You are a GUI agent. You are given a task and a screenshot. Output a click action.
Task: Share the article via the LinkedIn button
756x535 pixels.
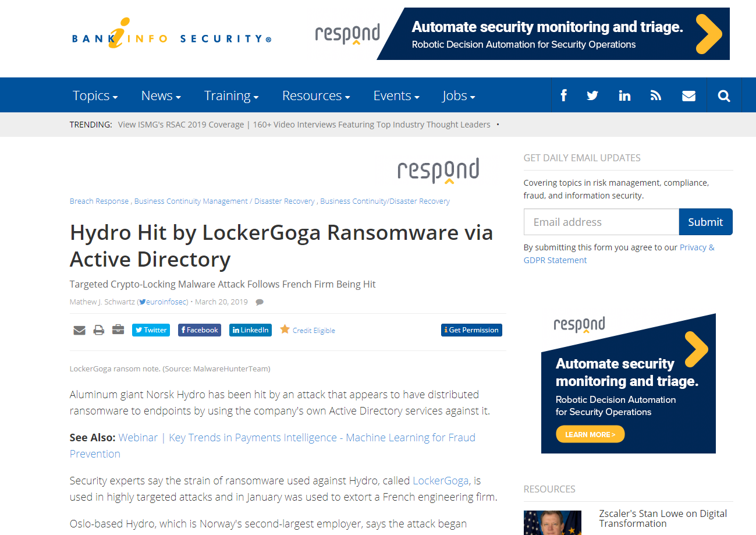pos(250,330)
